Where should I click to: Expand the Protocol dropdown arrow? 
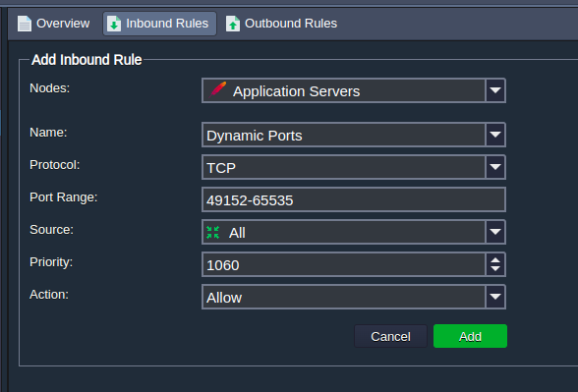495,167
